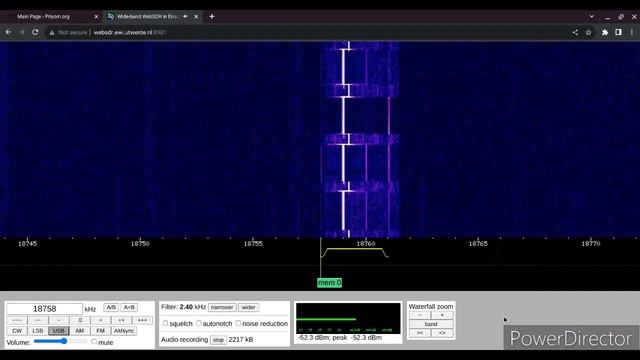Step frequency up with '++' button
Viewport: 640px width, 360px height.
click(122, 320)
